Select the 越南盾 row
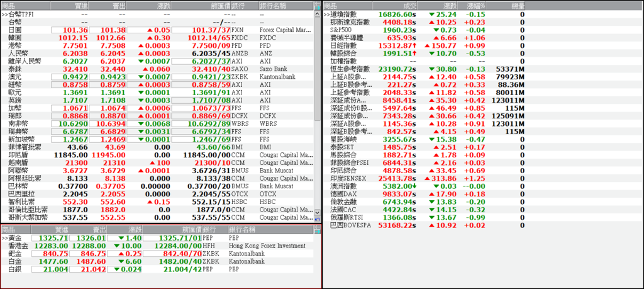Image resolution: width=644 pixels, height=289 pixels. click(157, 163)
